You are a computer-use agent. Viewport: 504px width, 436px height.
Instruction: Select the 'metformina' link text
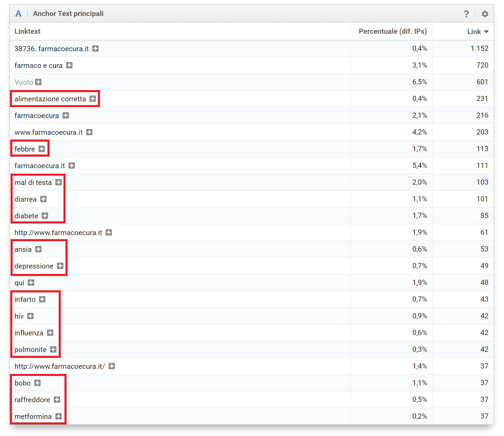[33, 417]
